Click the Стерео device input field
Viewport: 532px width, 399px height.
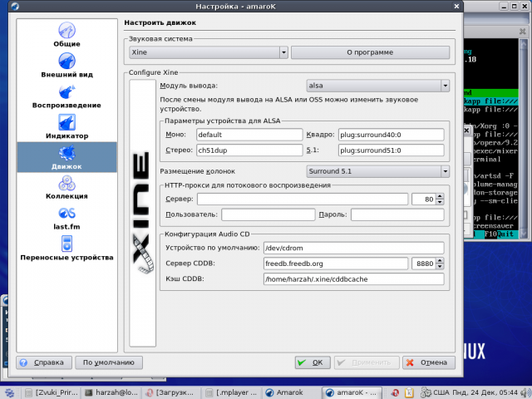[x=249, y=150]
